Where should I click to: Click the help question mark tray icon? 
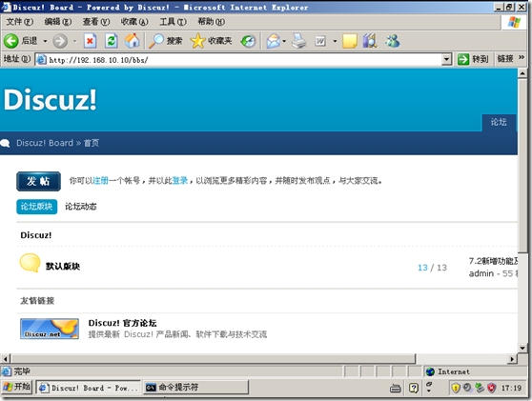click(414, 388)
